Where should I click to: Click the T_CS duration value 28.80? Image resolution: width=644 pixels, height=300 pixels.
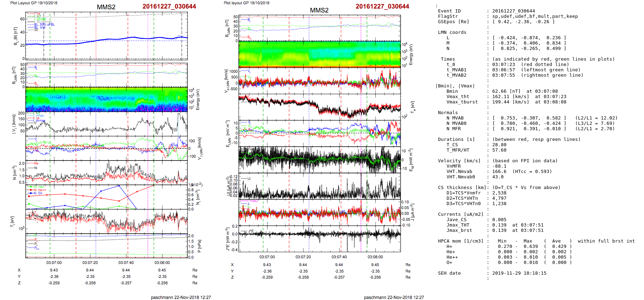499,145
